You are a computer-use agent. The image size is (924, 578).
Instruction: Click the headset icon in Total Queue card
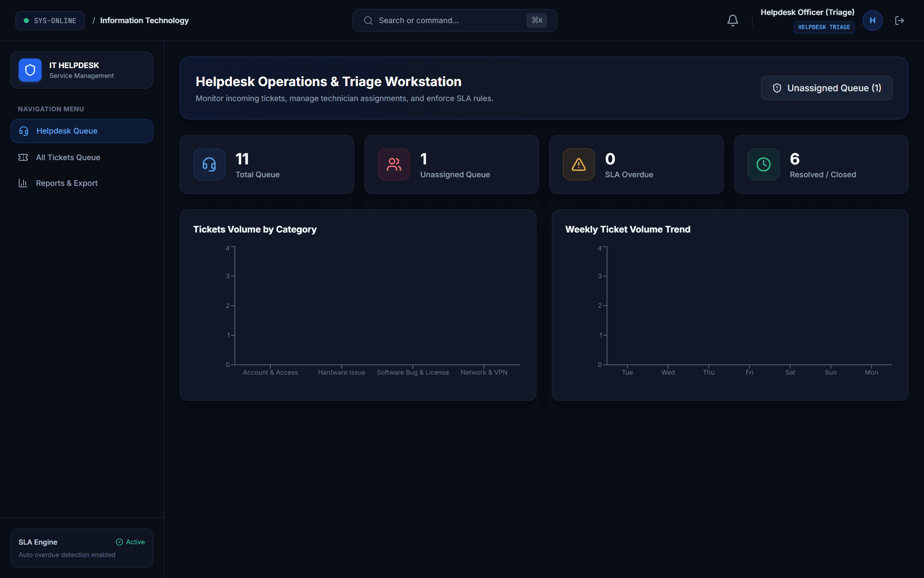209,164
